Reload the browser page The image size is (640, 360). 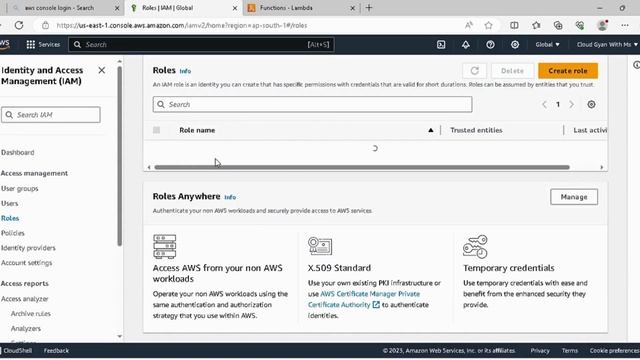(19, 25)
